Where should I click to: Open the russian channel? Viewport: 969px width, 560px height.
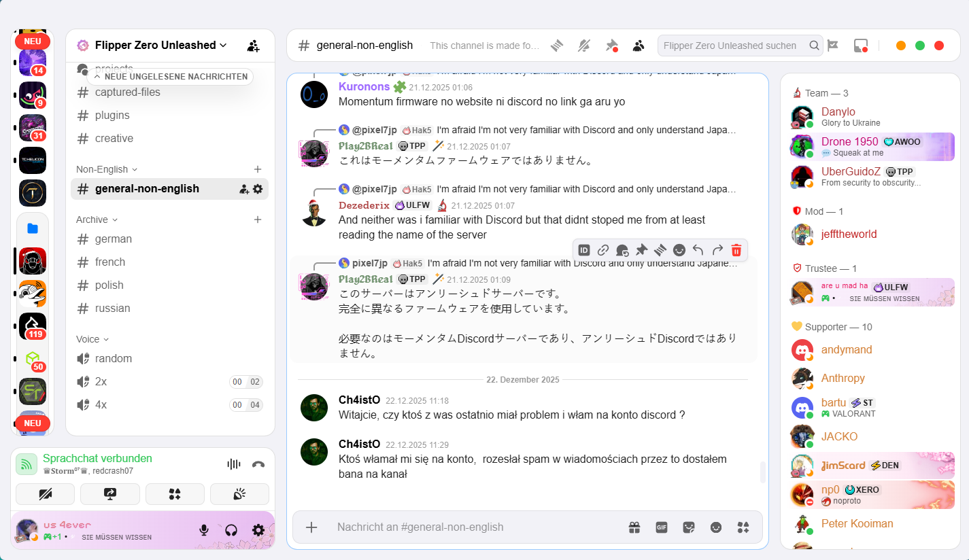click(169, 309)
